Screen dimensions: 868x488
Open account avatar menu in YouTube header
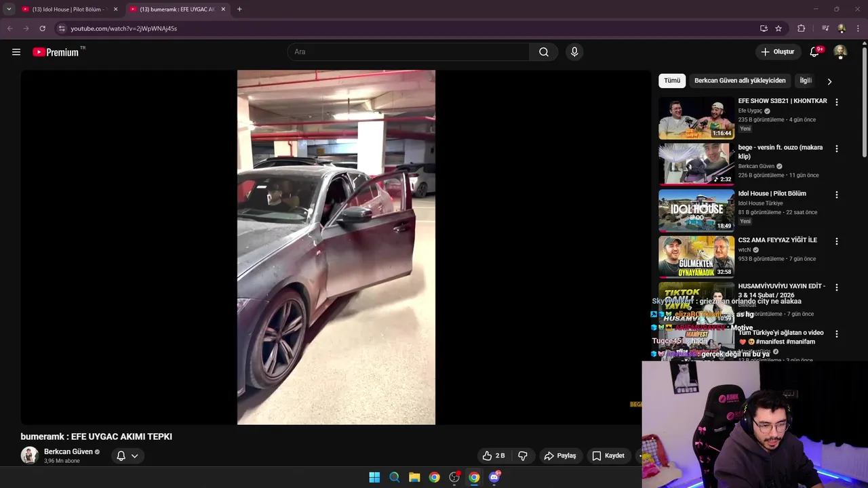840,52
